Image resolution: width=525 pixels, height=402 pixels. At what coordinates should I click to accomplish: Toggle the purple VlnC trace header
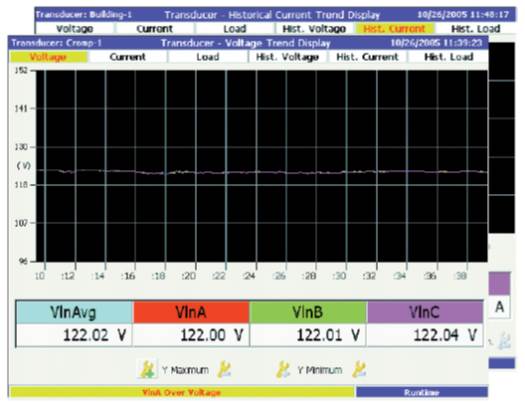coord(425,312)
